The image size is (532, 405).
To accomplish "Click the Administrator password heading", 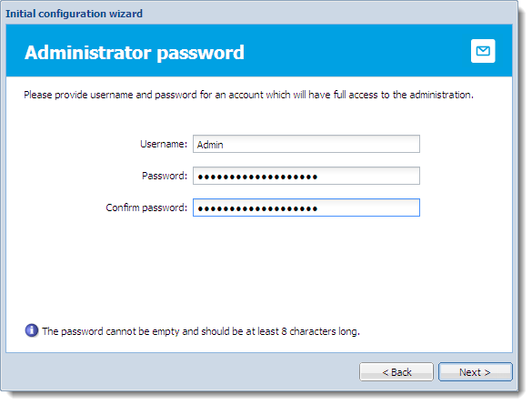I will [x=135, y=53].
